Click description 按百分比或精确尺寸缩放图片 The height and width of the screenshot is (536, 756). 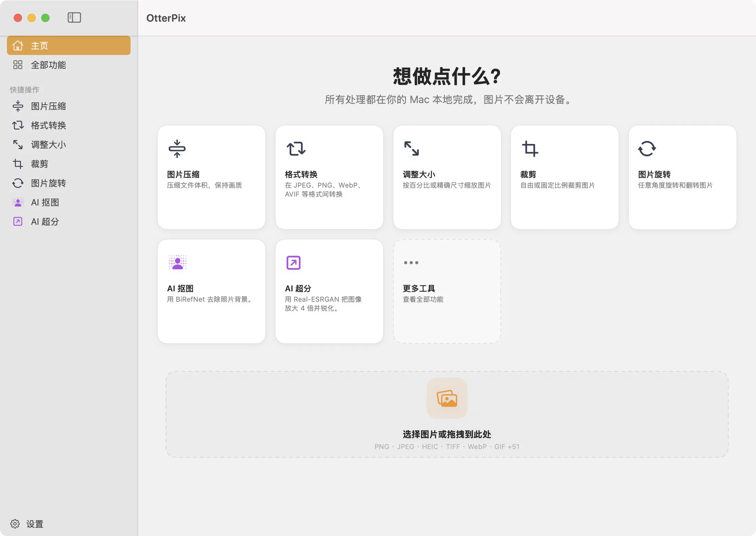pyautogui.click(x=447, y=185)
